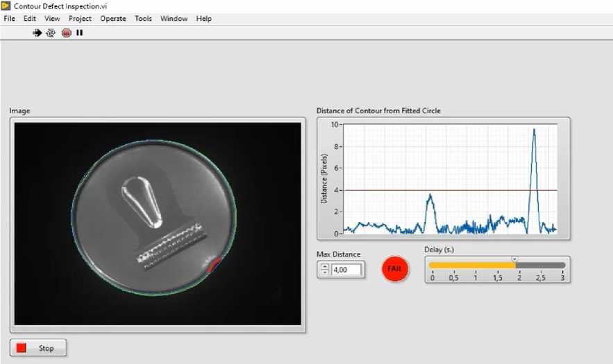Click the Pause toolbar icon

click(x=80, y=33)
